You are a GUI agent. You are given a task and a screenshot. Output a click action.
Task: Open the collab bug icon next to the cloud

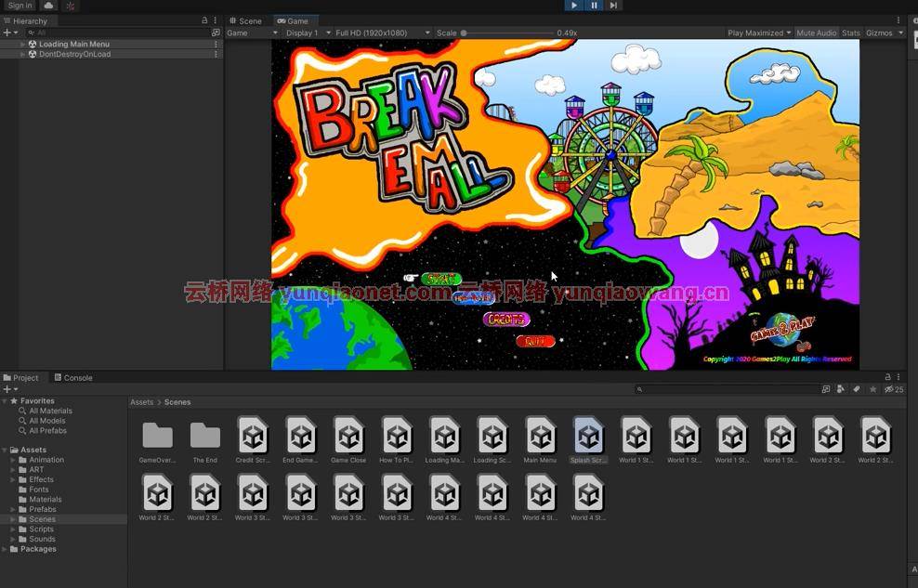[71, 6]
